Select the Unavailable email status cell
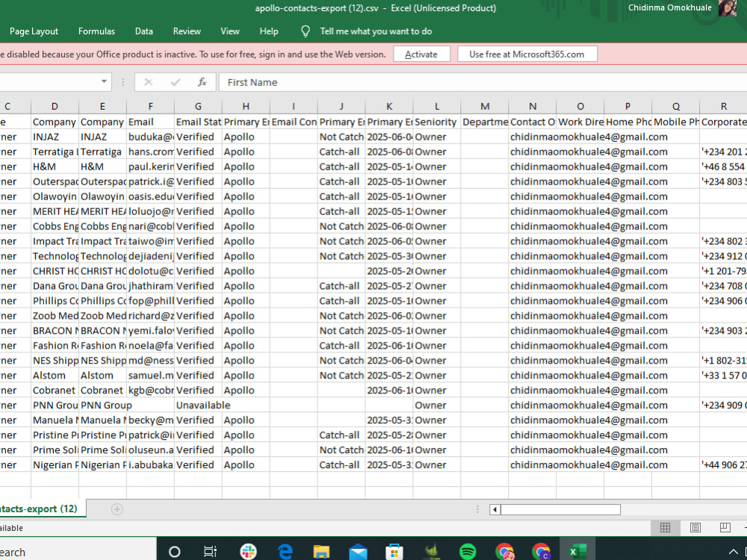 (x=198, y=405)
